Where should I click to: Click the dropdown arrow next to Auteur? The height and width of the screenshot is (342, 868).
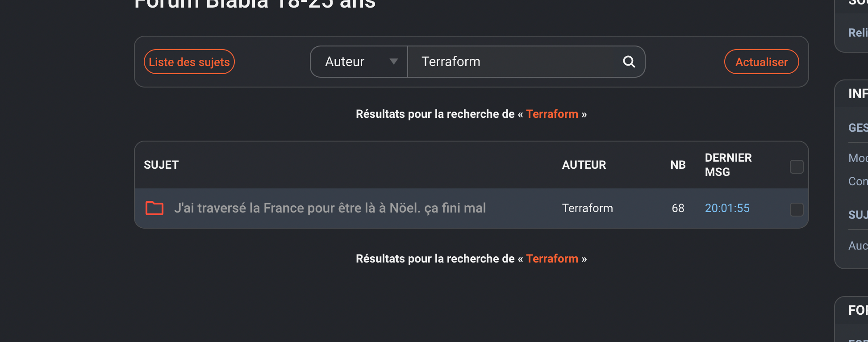pyautogui.click(x=393, y=62)
